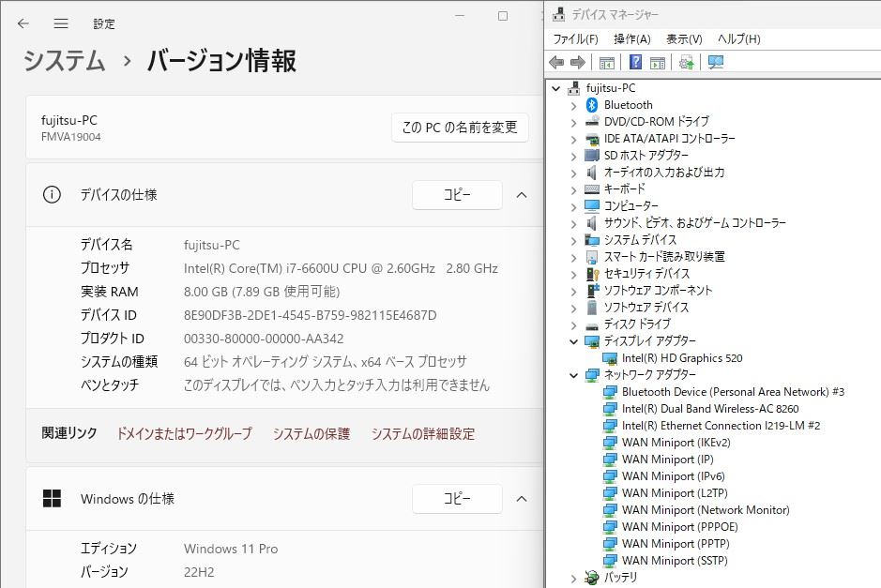Copy Windows specifications with コピー button
This screenshot has height=588, width=881.
457,498
